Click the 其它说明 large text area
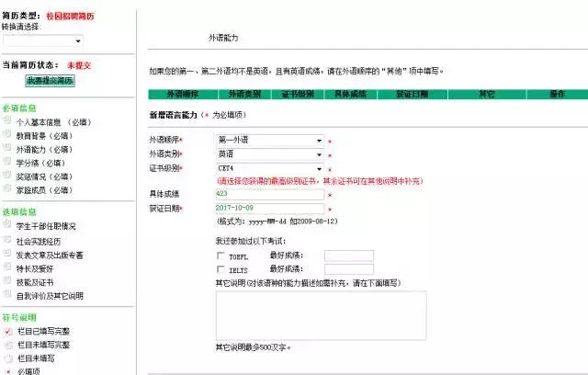 pyautogui.click(x=321, y=315)
